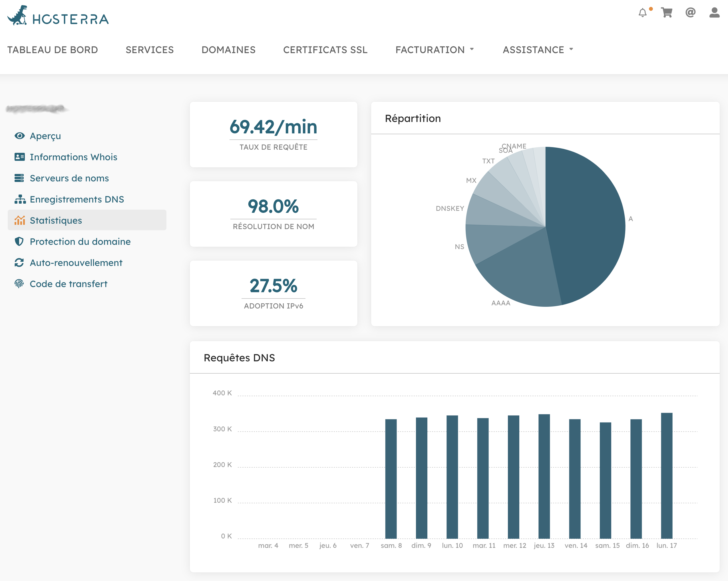Click the bar for sam. 15

pyautogui.click(x=606, y=480)
